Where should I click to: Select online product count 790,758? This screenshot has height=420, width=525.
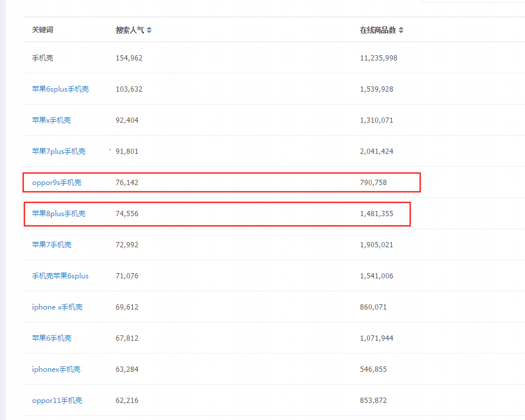coord(373,183)
